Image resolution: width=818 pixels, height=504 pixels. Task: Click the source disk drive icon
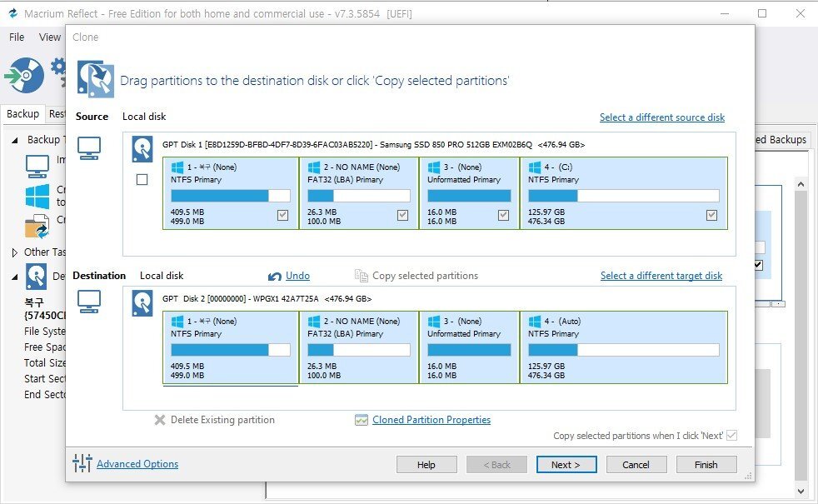point(142,149)
